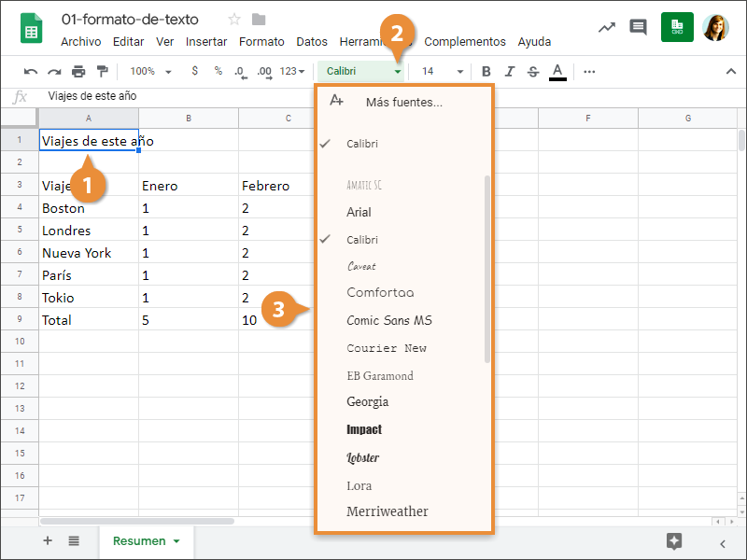Click the Explore star button

pos(674,541)
